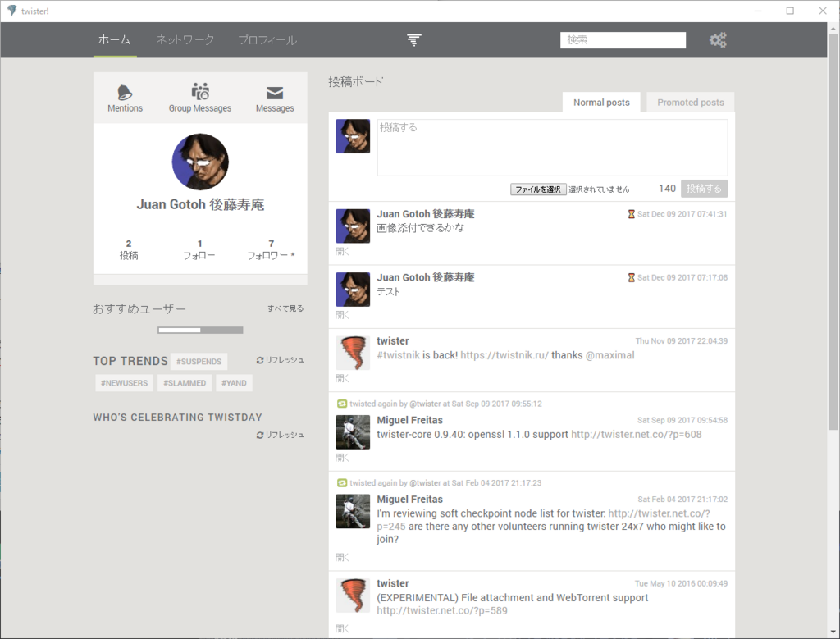Expand 開く on soft checkpoint post
The width and height of the screenshot is (840, 639).
coord(342,557)
